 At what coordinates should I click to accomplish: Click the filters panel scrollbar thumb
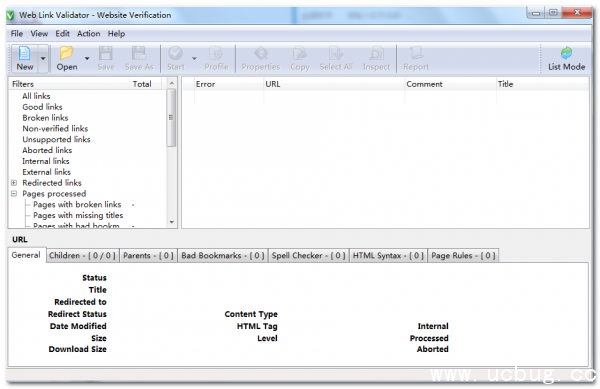(171, 117)
